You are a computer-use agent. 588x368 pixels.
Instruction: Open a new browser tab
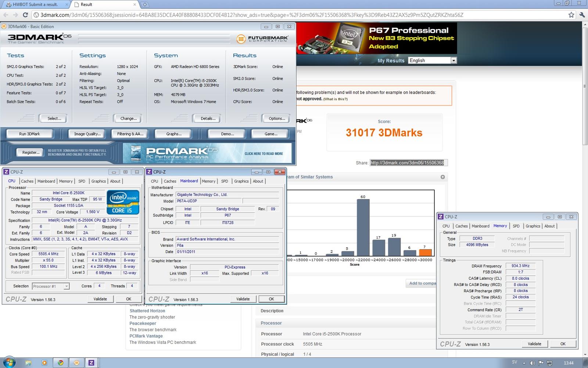[145, 4]
